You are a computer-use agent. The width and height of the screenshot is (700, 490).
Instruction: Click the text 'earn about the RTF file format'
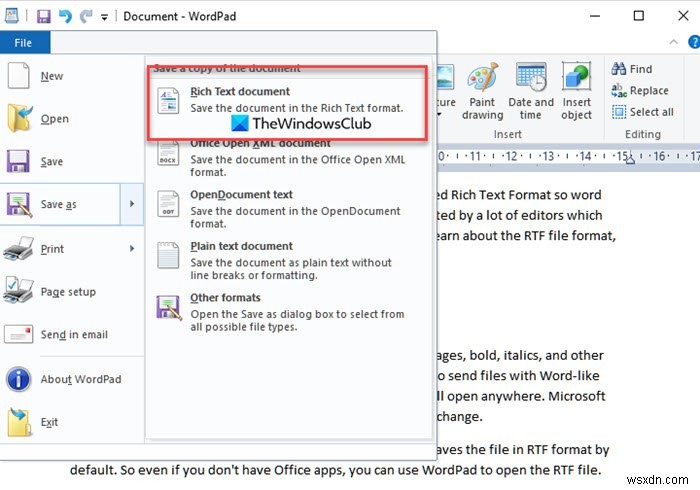pos(526,236)
